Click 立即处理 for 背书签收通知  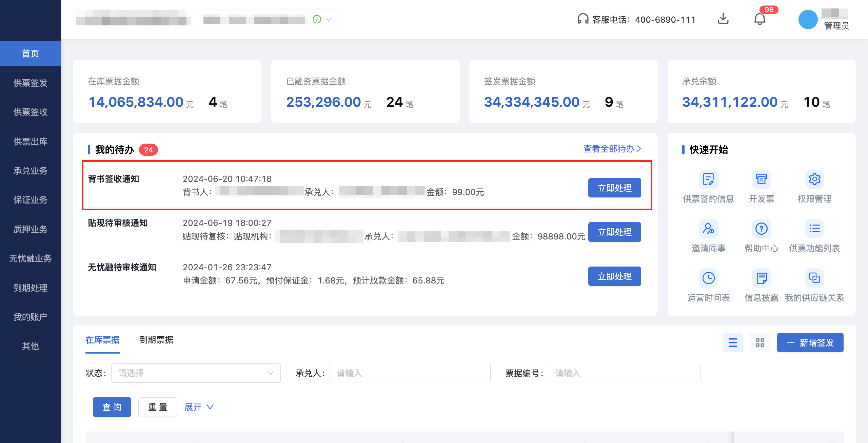tap(614, 188)
